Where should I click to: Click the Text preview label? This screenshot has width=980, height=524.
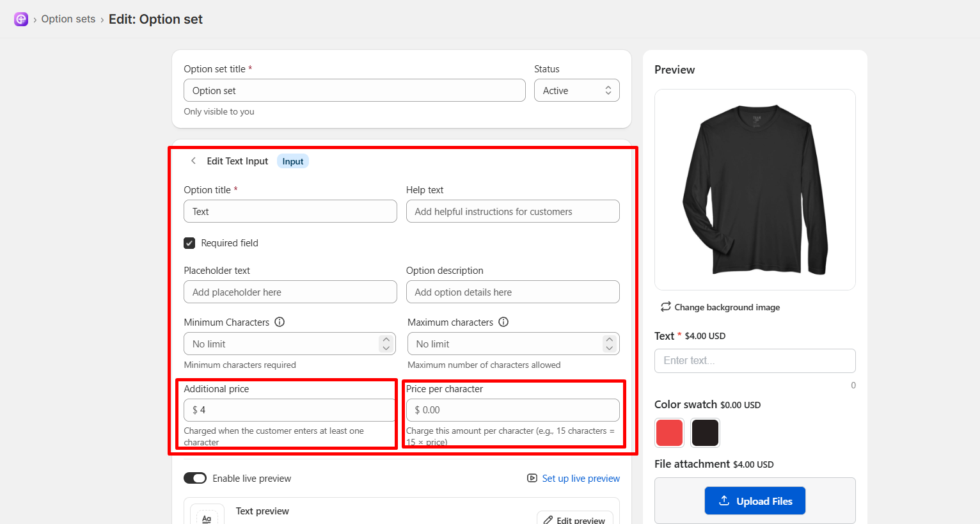[x=262, y=511]
